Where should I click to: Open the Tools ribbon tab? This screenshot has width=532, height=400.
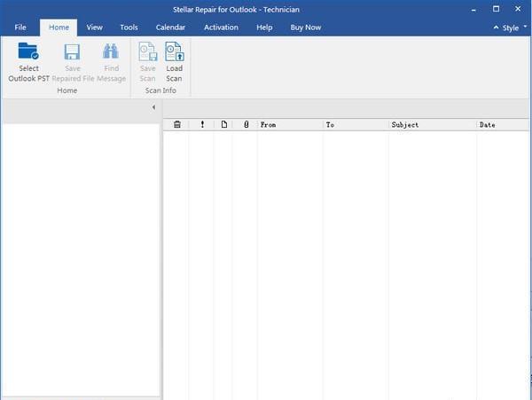(x=129, y=27)
